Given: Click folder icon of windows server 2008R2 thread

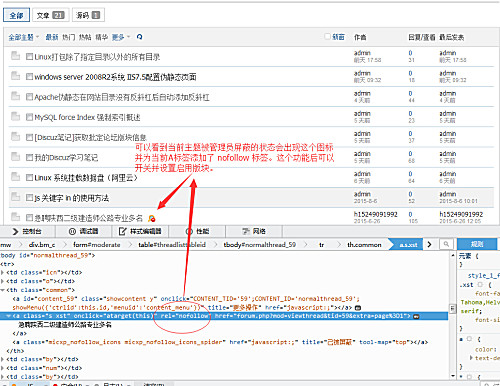Looking at the screenshot, I should (15, 76).
